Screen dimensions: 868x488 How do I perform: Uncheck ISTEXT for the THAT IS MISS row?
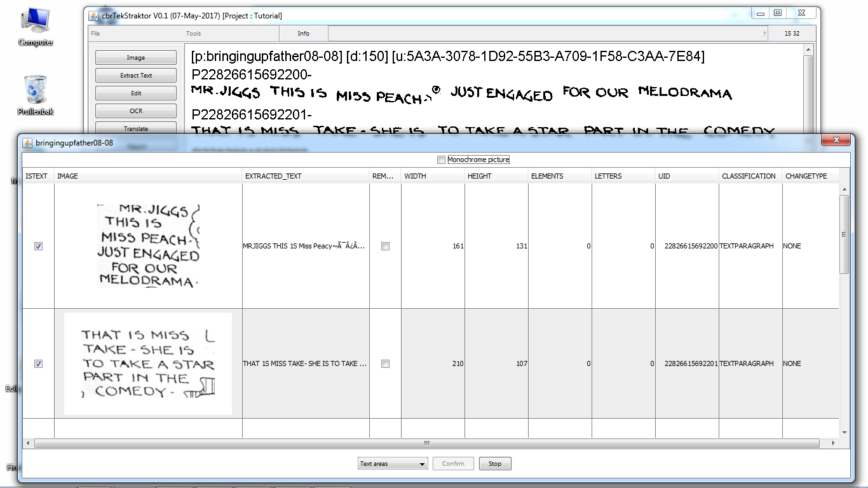click(38, 363)
